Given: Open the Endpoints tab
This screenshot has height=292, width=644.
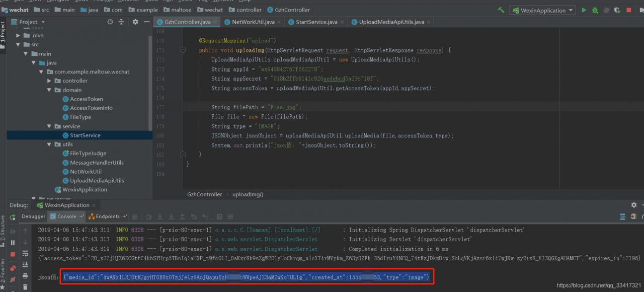Looking at the screenshot, I should [108, 216].
